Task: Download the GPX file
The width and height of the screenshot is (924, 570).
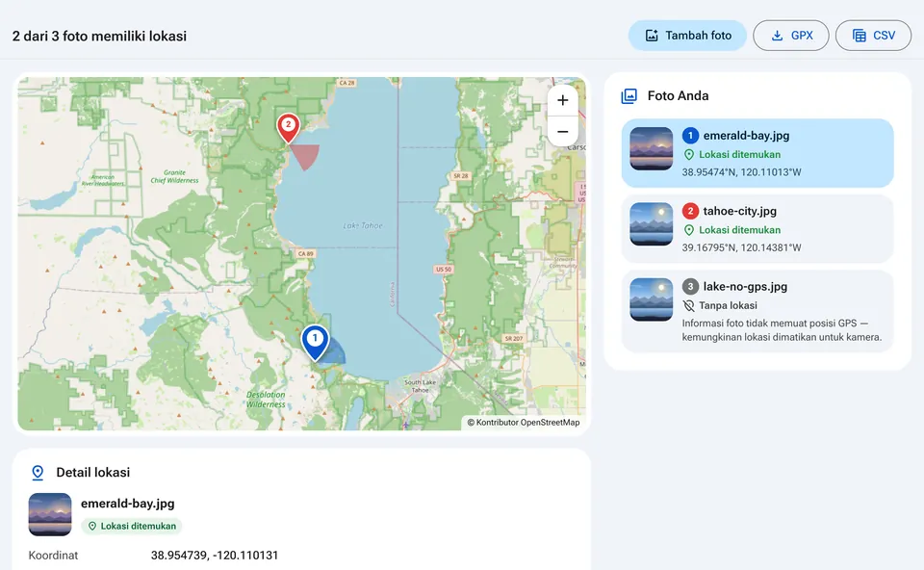Action: 791,36
